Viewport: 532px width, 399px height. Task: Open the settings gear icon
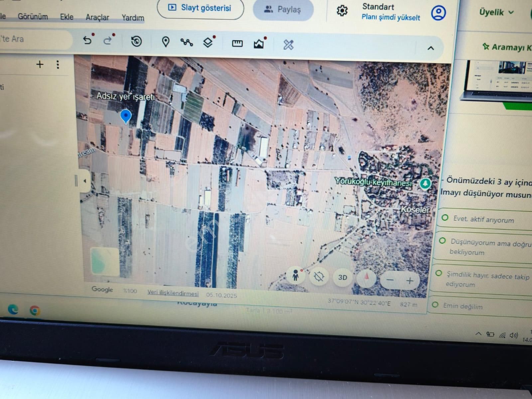tap(342, 11)
